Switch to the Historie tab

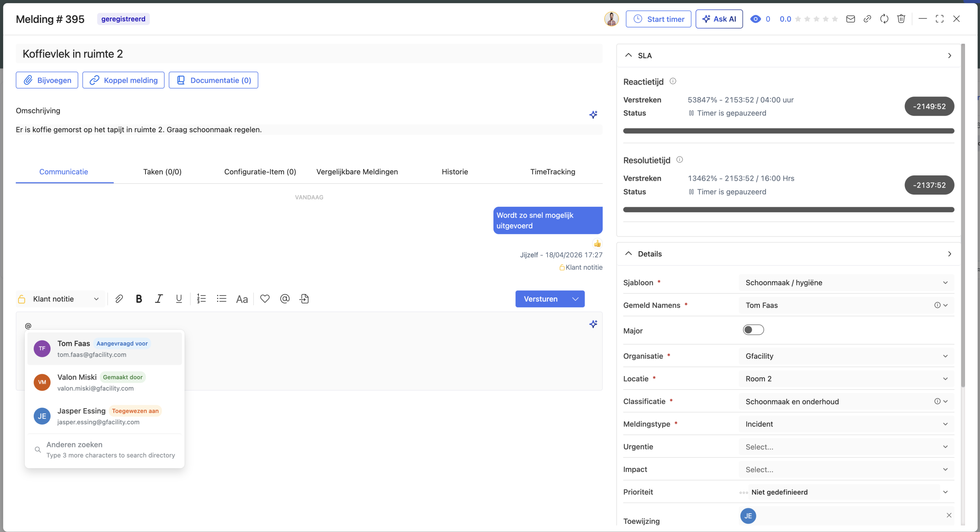point(454,172)
